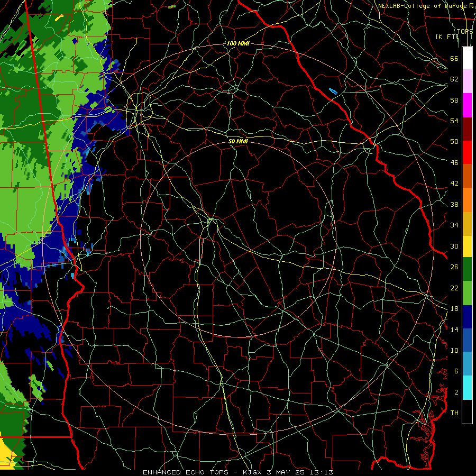Click the "[K FT]" units label
The width and height of the screenshot is (476, 476).
447,36
